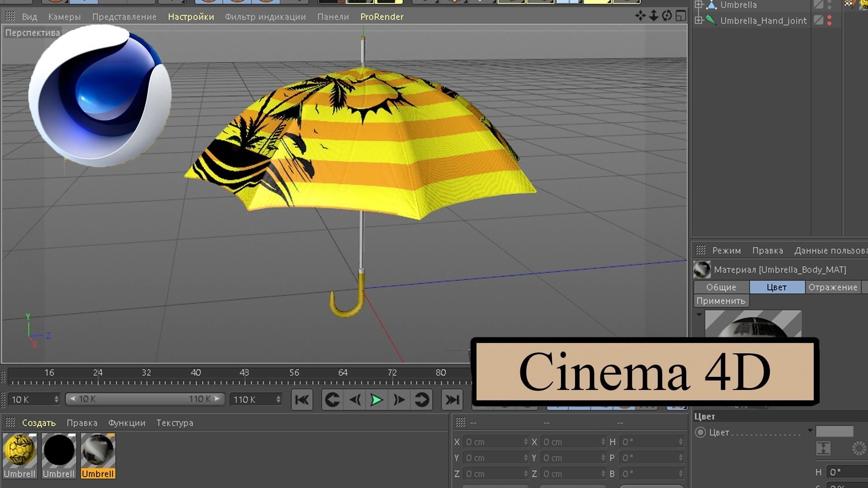Click the viewport rotate camera icon
Viewport: 868px width, 488px height.
[x=667, y=16]
